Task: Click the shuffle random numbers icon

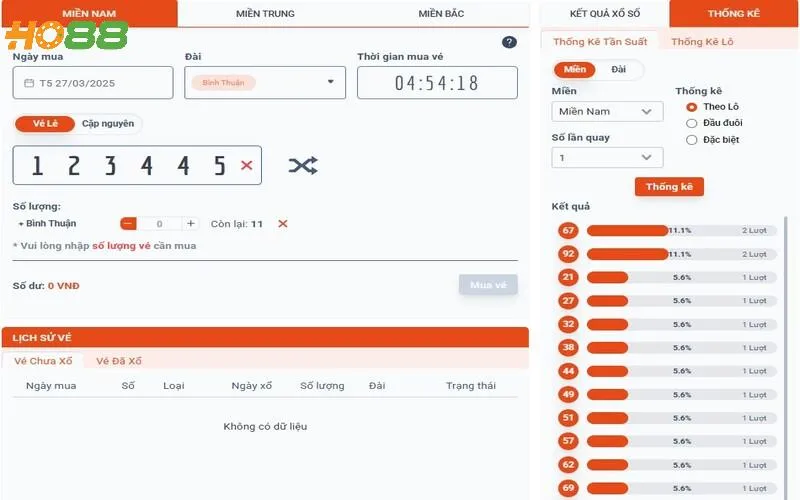Action: pyautogui.click(x=303, y=165)
